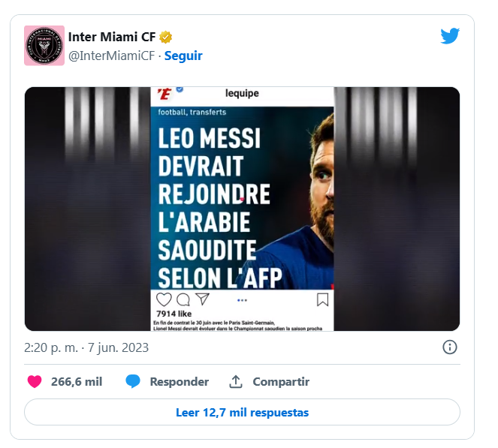Open the tweet info circle icon

(449, 347)
